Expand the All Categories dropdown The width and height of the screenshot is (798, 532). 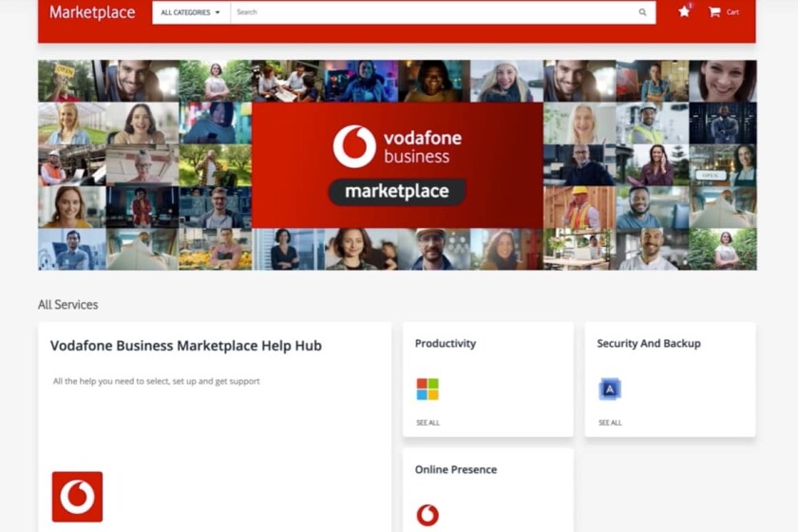[x=191, y=12]
